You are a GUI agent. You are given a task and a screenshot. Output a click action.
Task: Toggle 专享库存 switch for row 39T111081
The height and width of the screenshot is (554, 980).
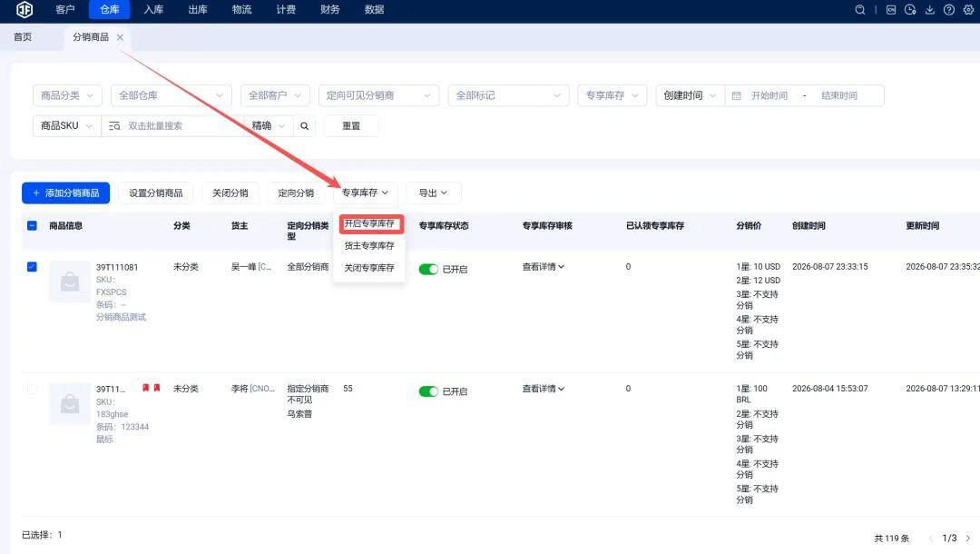click(x=428, y=269)
